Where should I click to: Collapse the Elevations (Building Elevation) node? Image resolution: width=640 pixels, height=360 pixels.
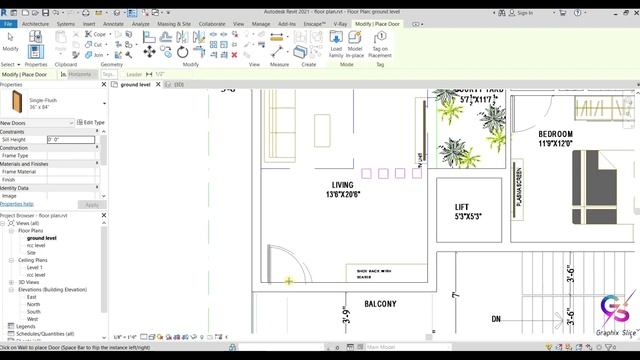11,289
